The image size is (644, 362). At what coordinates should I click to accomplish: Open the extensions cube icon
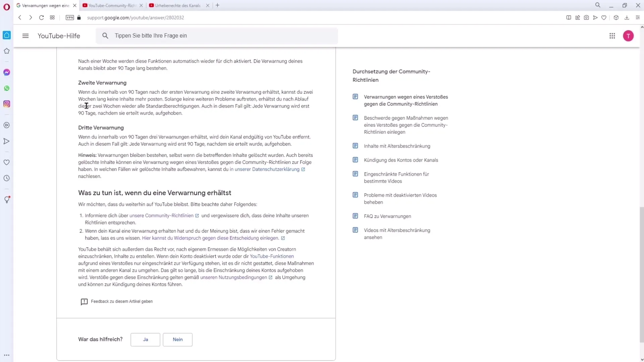[x=616, y=18]
